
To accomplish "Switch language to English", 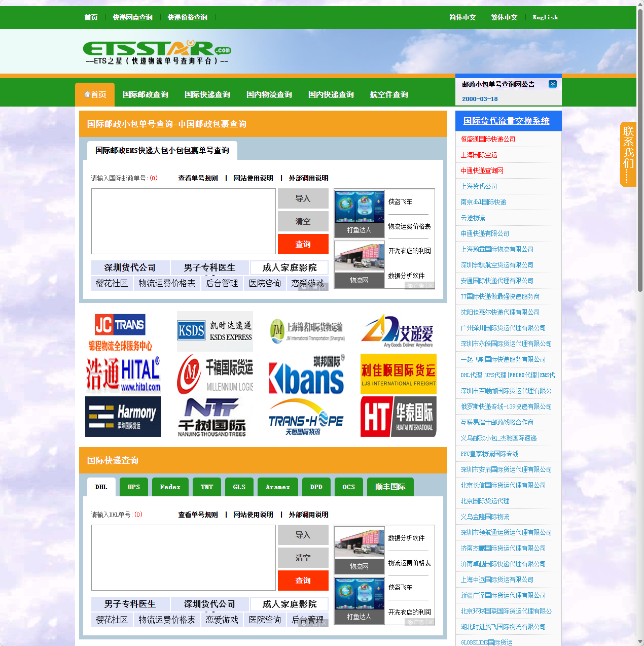I will pyautogui.click(x=545, y=17).
